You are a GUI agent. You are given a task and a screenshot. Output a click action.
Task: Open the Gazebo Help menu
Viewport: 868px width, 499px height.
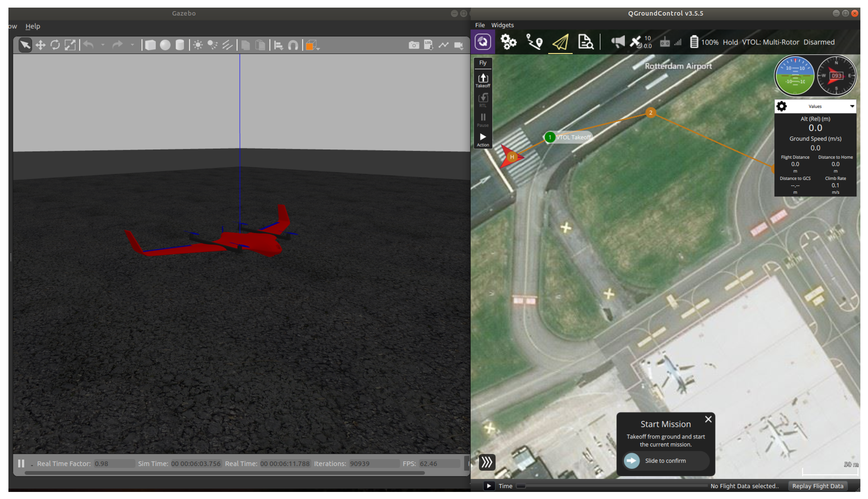click(x=33, y=26)
